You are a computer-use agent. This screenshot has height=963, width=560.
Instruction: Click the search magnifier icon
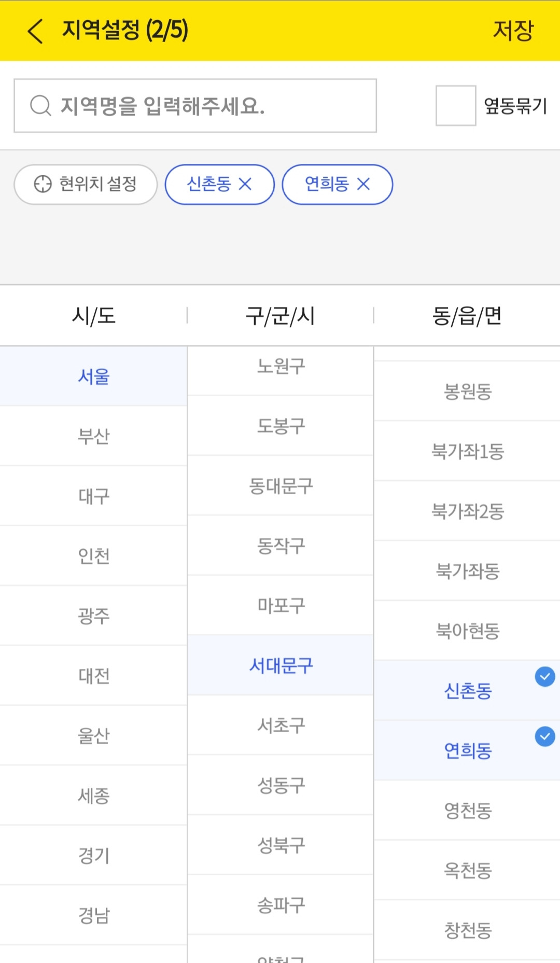[40, 106]
